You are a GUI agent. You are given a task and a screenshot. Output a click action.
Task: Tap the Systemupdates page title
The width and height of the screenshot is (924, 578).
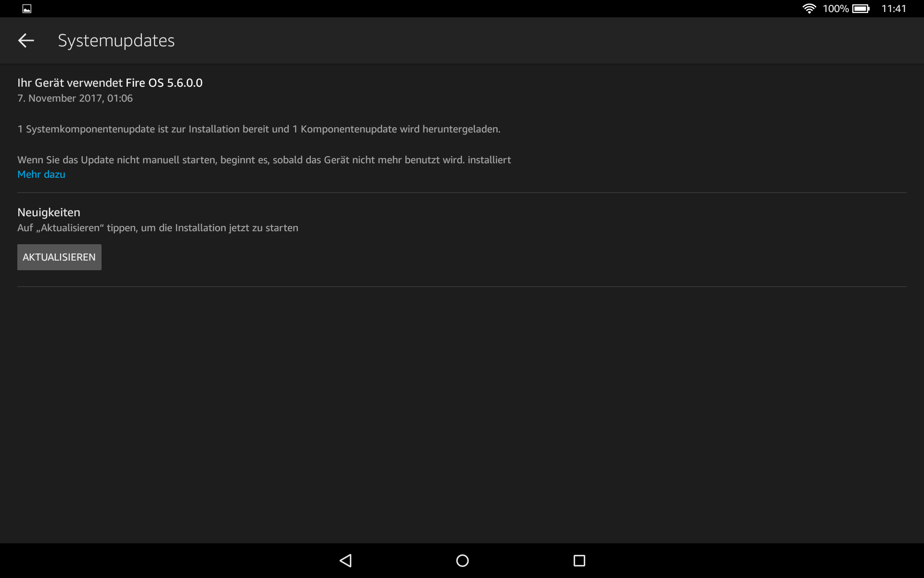(x=116, y=40)
